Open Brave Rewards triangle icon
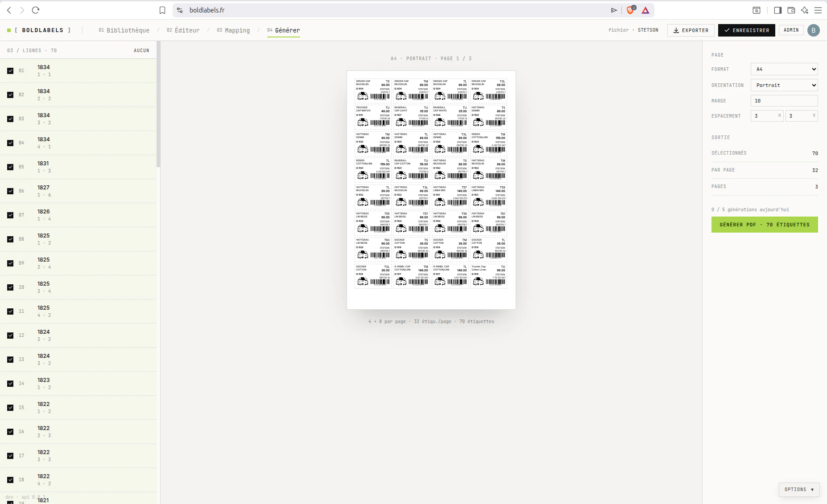Image resolution: width=827 pixels, height=504 pixels. [645, 10]
